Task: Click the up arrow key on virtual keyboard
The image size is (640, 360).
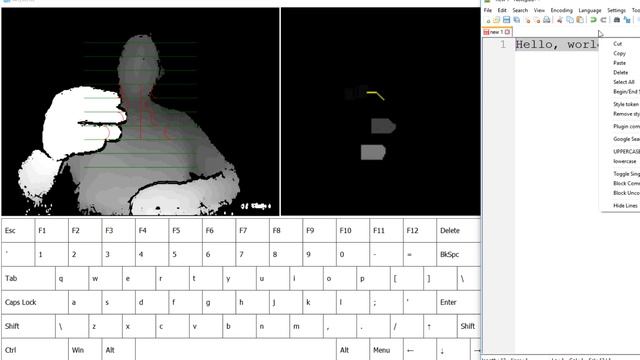Action: pos(440,326)
